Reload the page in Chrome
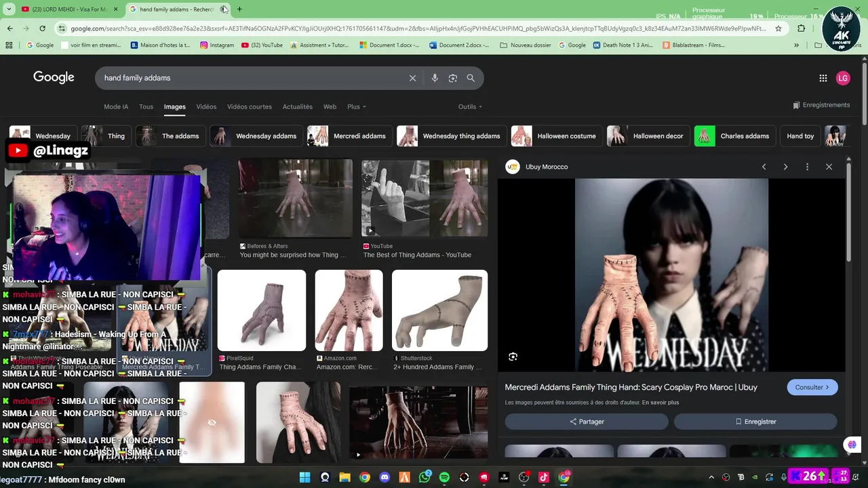 pos(42,28)
